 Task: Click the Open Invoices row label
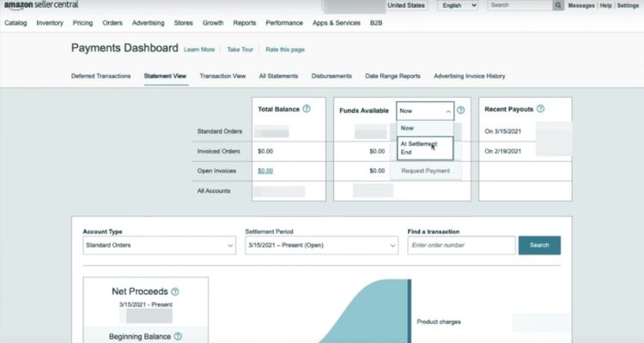point(216,171)
